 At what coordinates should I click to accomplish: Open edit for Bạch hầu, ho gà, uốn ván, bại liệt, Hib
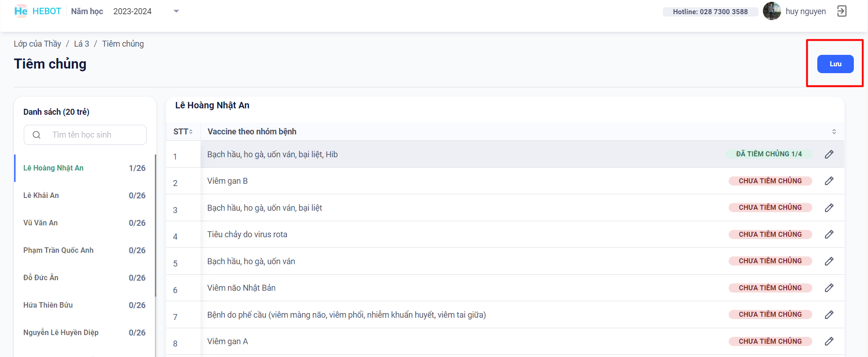829,155
